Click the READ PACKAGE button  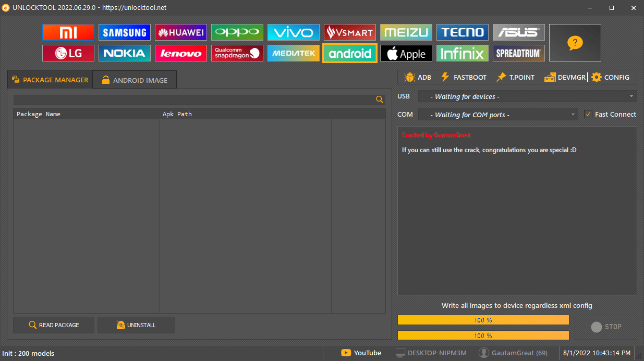(x=53, y=325)
